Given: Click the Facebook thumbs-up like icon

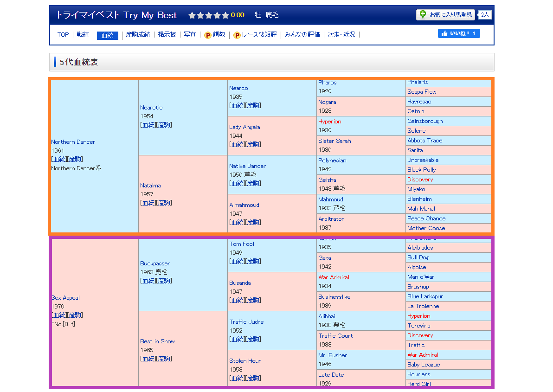Looking at the screenshot, I should (444, 33).
